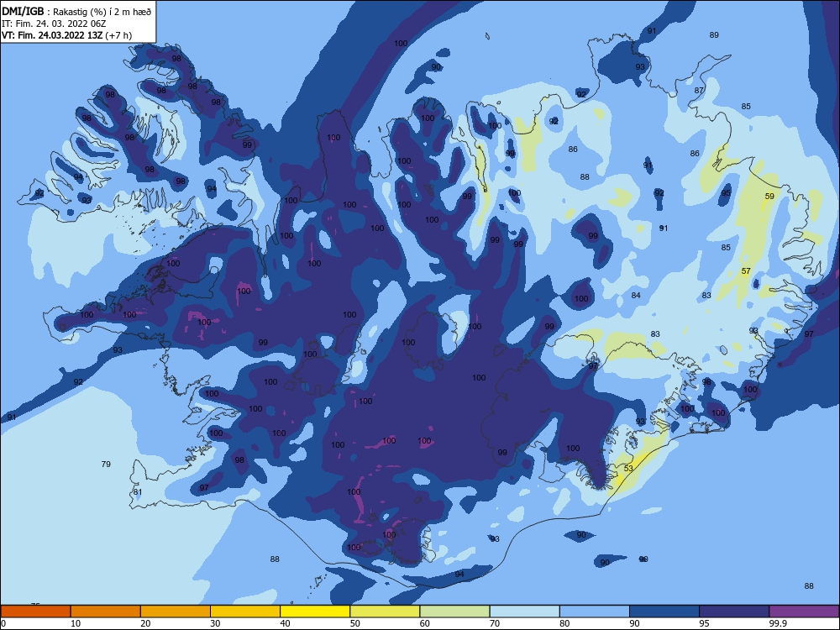840x630 pixels.
Task: Click the legend scale label "40"
Action: (x=285, y=623)
